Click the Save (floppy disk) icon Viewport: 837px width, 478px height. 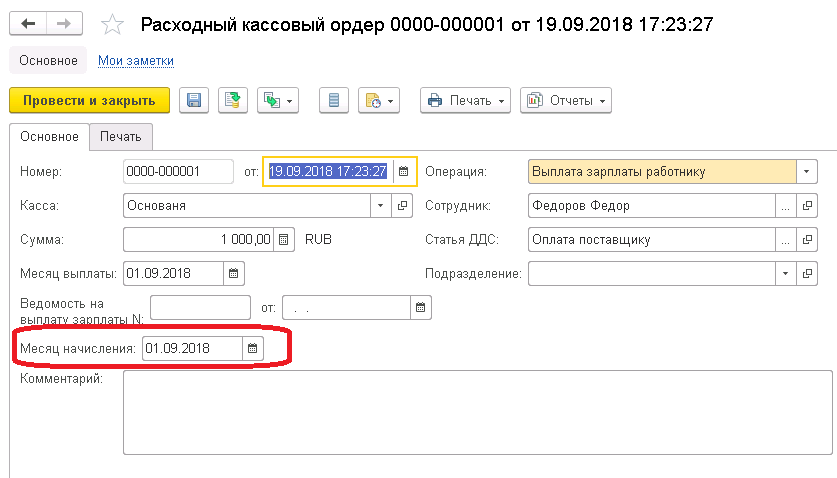click(194, 100)
